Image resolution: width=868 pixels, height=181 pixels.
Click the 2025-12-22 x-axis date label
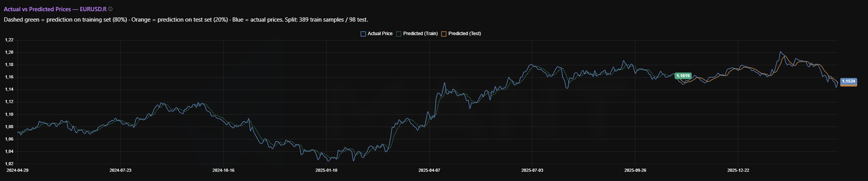click(738, 170)
